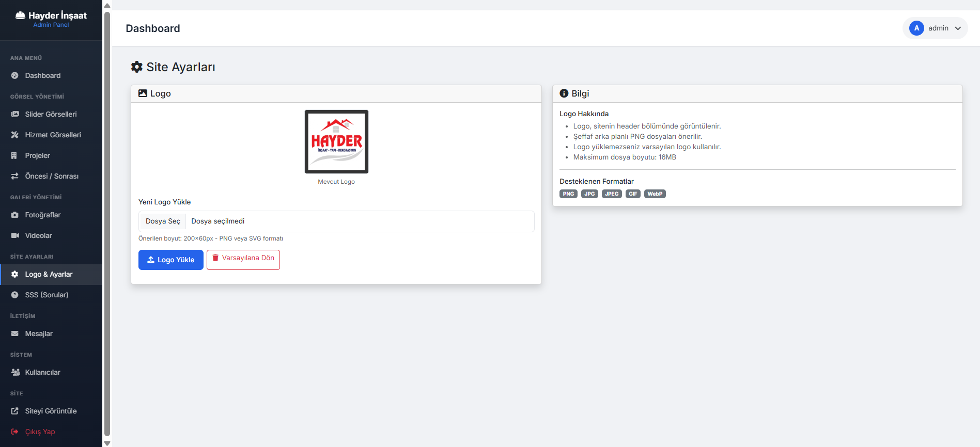Click the red Varsayılana Dön button
The width and height of the screenshot is (980, 447).
click(x=243, y=260)
